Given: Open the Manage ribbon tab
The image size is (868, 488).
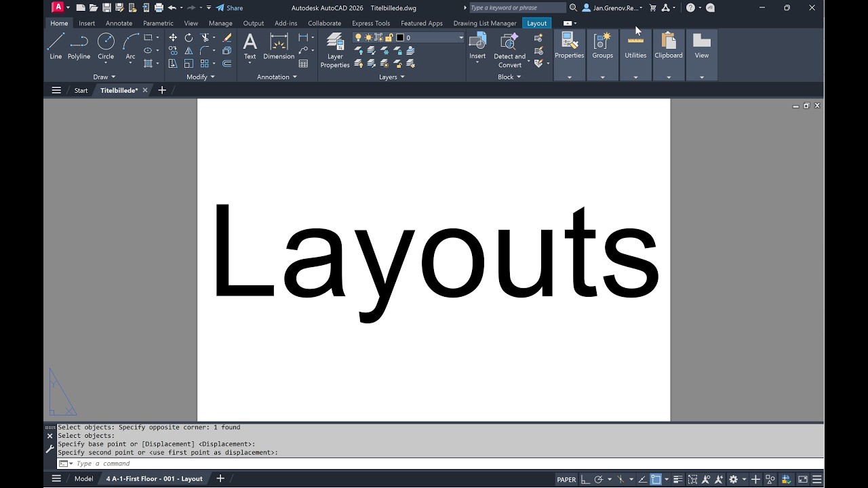Looking at the screenshot, I should coord(220,23).
